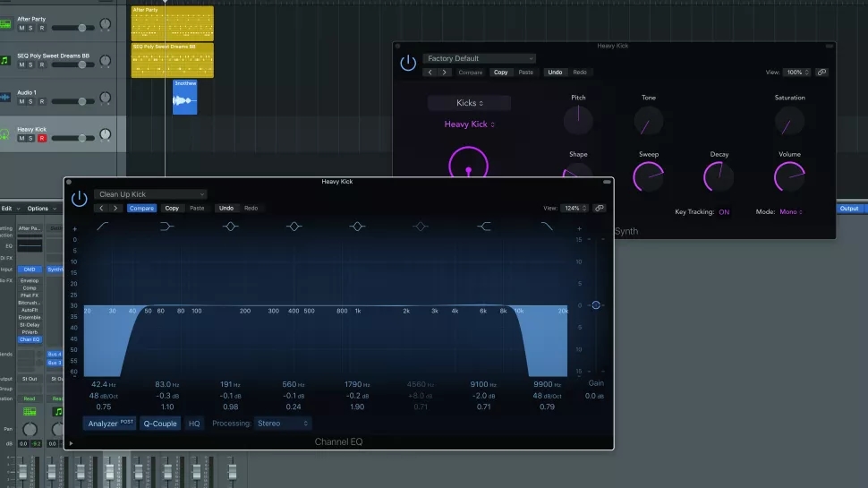The width and height of the screenshot is (868, 488).
Task: Click the Drum Synth plugin power button
Action: [x=408, y=63]
